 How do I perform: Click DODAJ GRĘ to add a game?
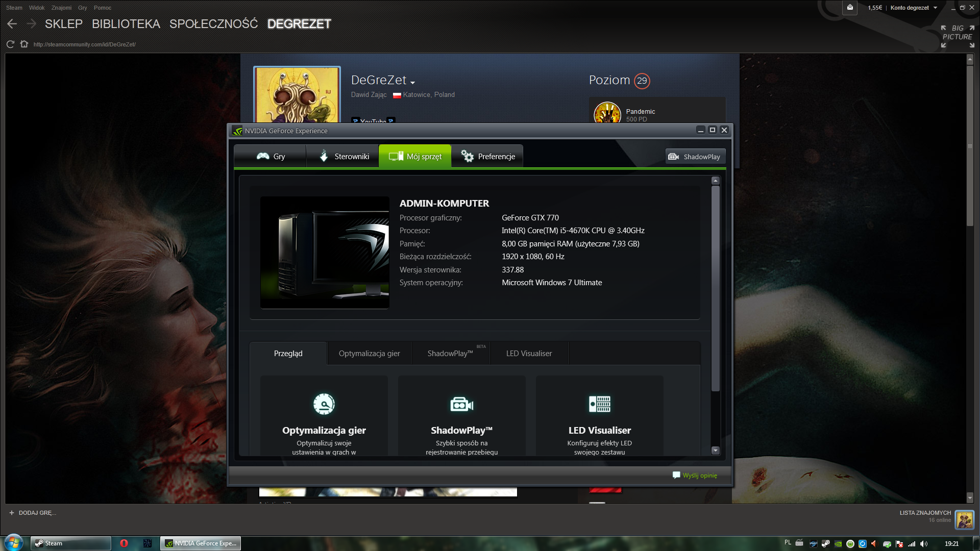coord(33,513)
